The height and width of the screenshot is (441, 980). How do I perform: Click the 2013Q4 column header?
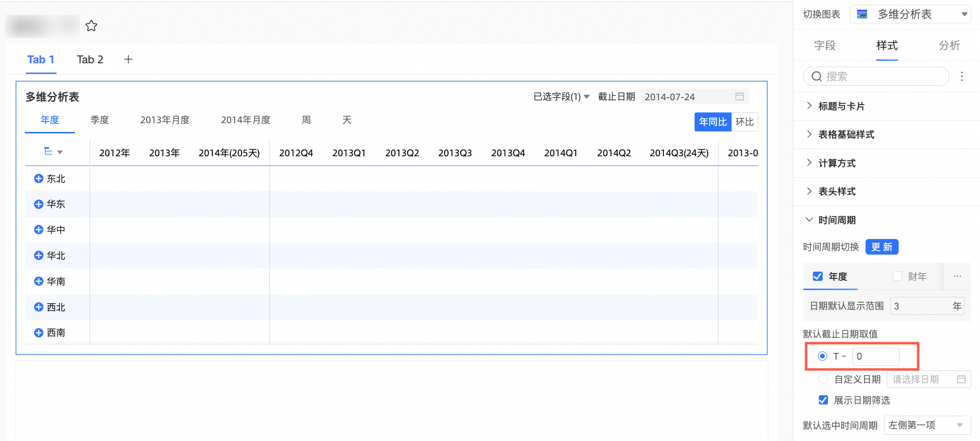(508, 153)
